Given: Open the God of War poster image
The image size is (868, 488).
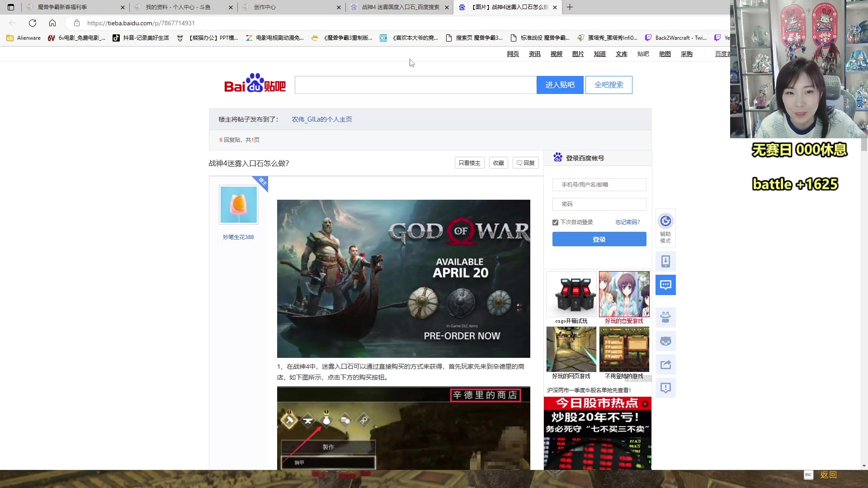Looking at the screenshot, I should [x=403, y=279].
